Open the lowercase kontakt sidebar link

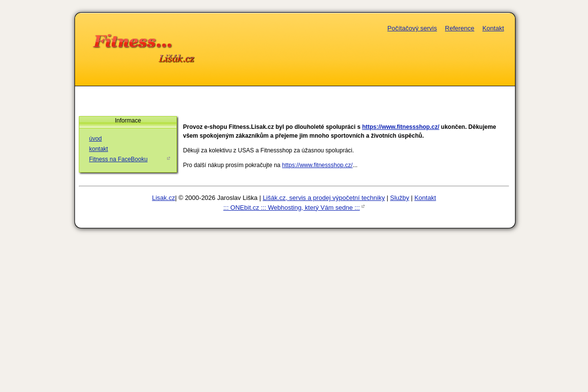pos(98,149)
